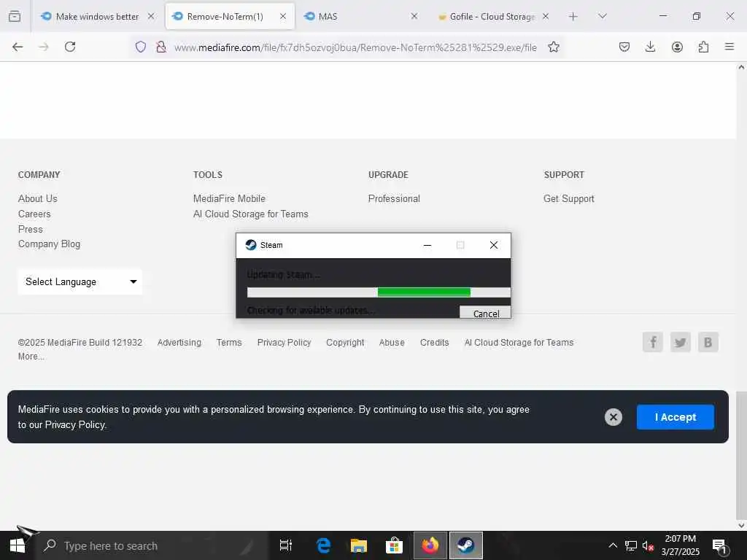
Task: Launch Microsoft Edge from taskbar
Action: point(323,545)
